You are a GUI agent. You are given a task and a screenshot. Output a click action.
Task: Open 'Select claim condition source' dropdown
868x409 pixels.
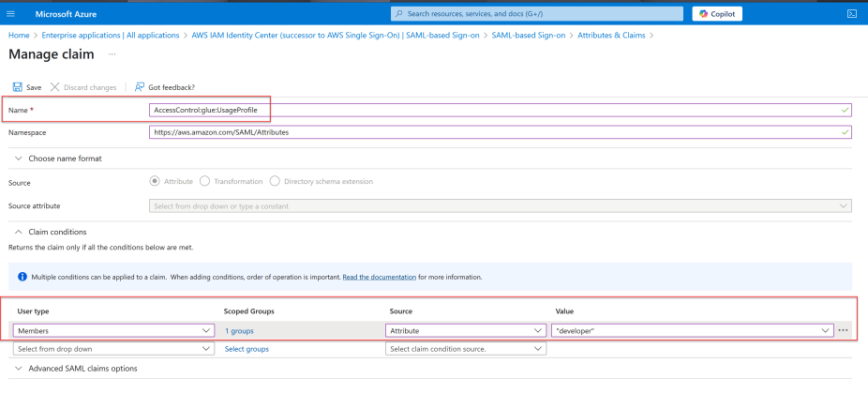coord(466,349)
